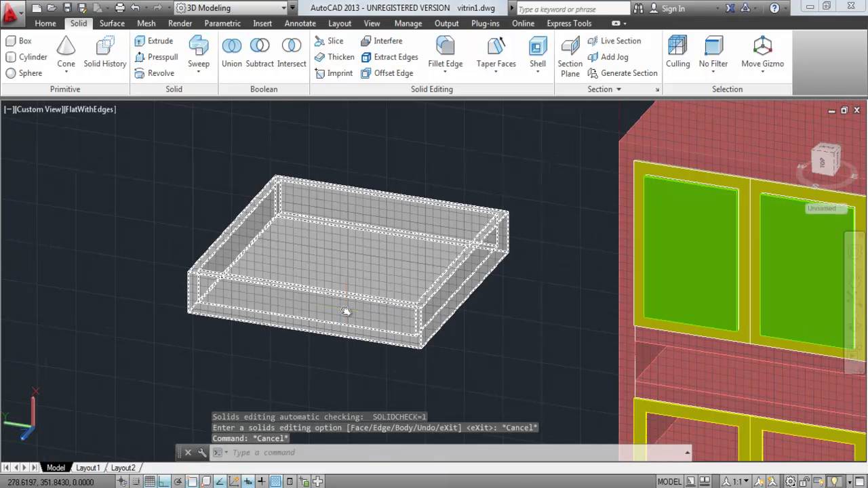
Task: Run the Interfere check tool
Action: [x=382, y=41]
